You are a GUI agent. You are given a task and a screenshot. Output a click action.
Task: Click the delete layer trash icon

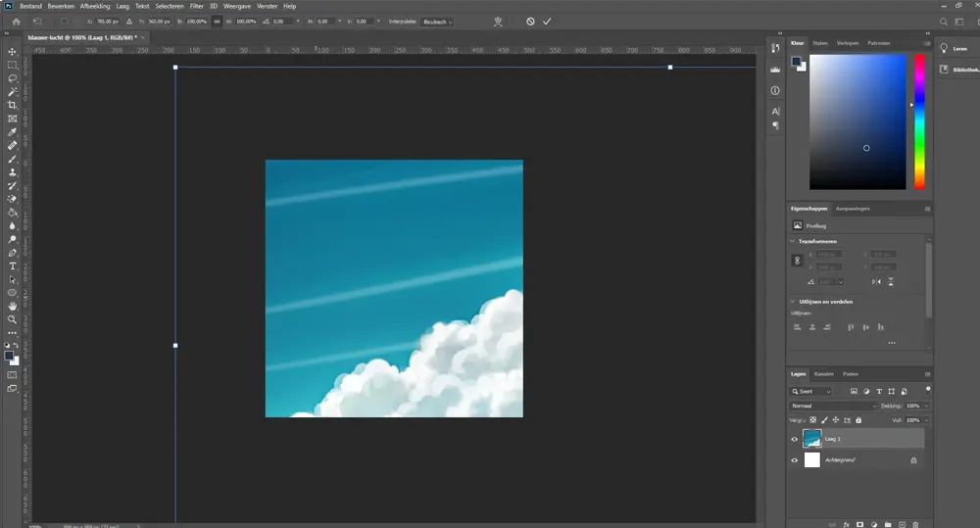(915, 524)
